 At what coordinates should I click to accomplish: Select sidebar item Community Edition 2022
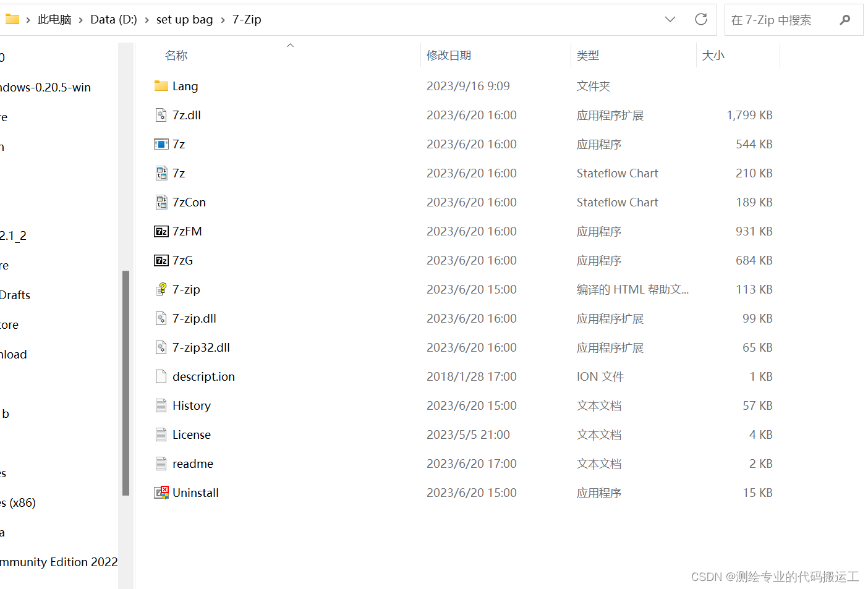(x=59, y=562)
